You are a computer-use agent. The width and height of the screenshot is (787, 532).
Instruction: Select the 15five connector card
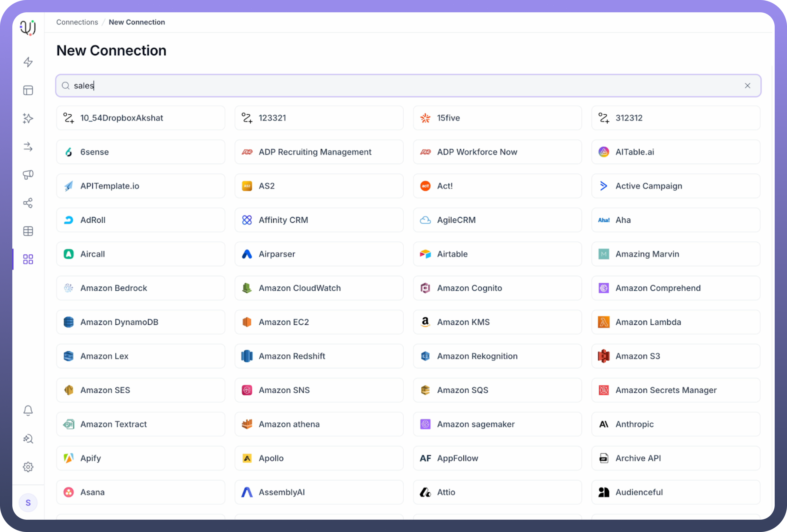(497, 118)
